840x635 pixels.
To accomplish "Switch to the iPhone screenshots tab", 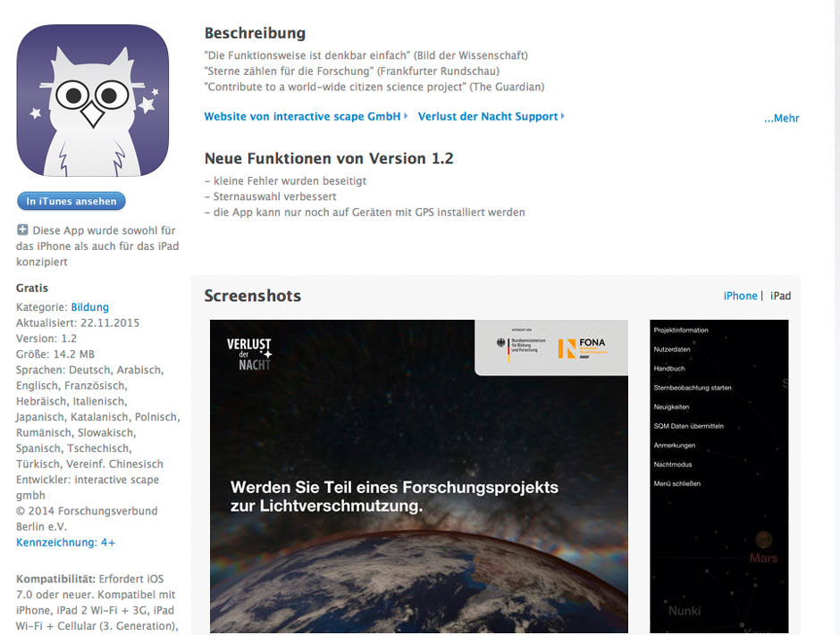I will click(x=740, y=296).
